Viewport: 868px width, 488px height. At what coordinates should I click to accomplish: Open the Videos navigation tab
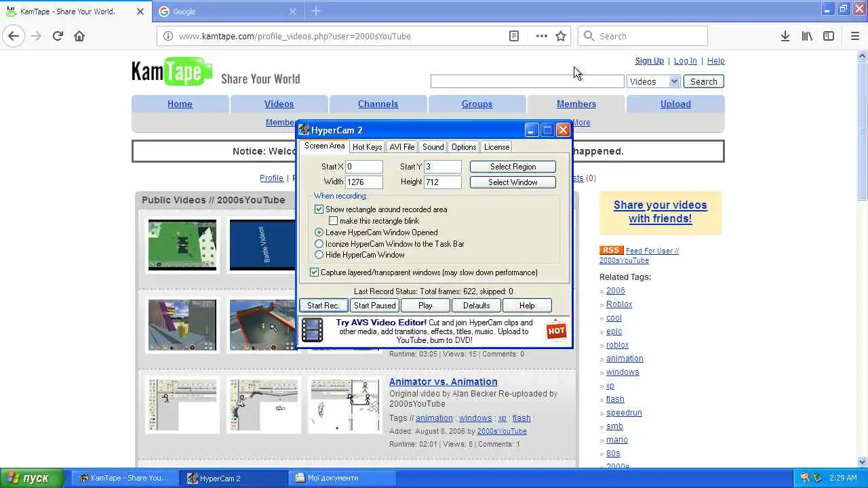click(x=279, y=104)
